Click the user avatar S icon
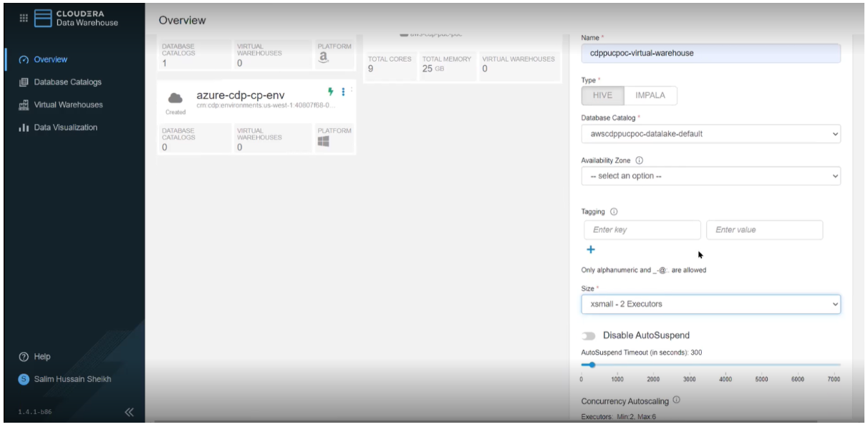Screen dimensions: 868x427 pyautogui.click(x=23, y=378)
